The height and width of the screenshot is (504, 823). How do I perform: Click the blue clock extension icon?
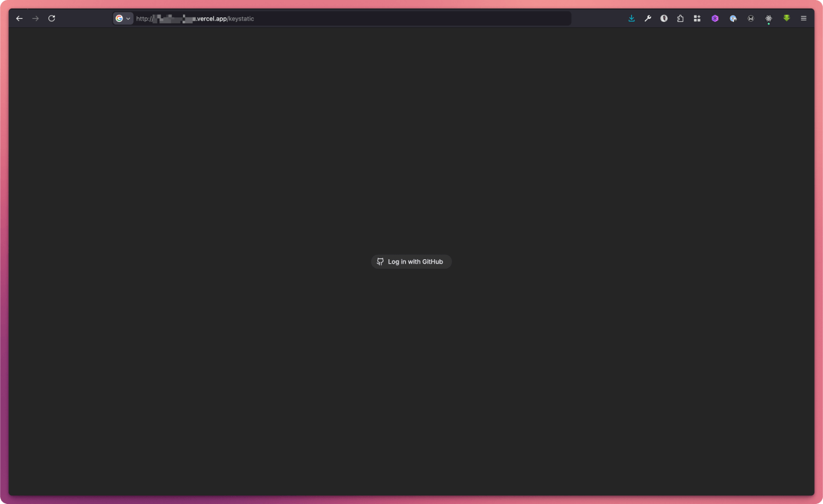tap(732, 18)
